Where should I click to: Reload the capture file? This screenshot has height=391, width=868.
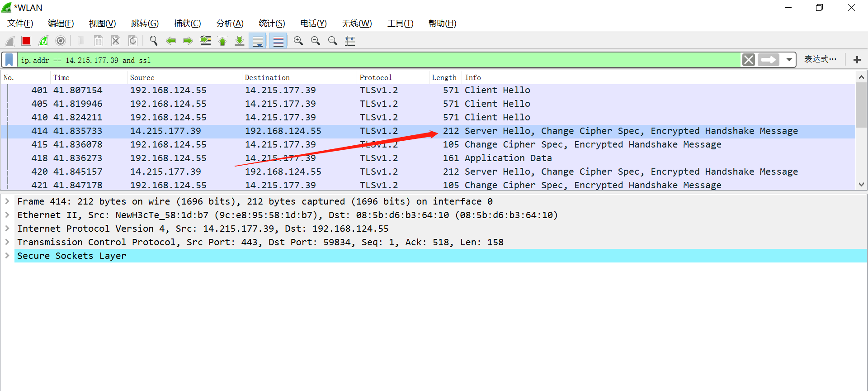(133, 41)
